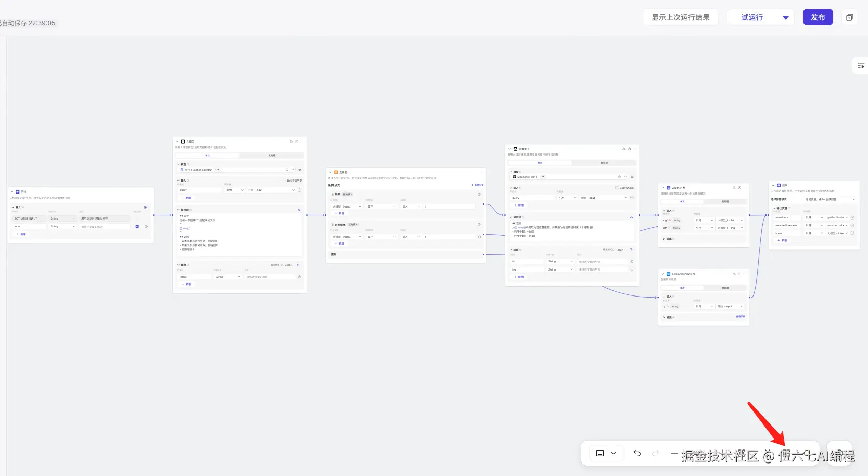Click the import icon in 开始 node 输入 section
The width and height of the screenshot is (868, 476).
(145, 207)
